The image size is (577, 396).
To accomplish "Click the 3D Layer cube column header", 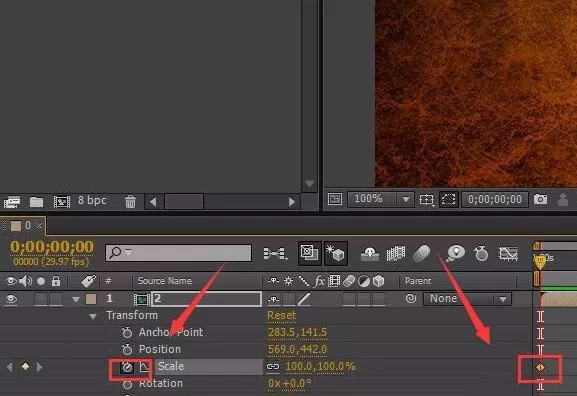I will tap(378, 281).
